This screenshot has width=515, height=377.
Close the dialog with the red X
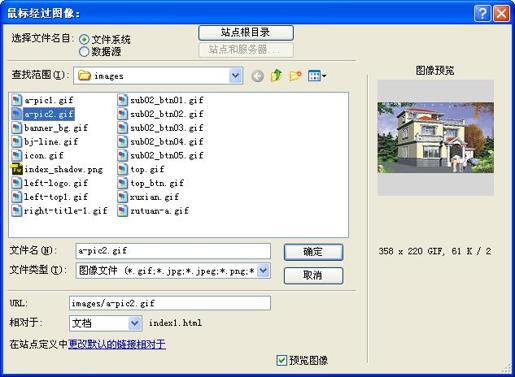(x=501, y=14)
